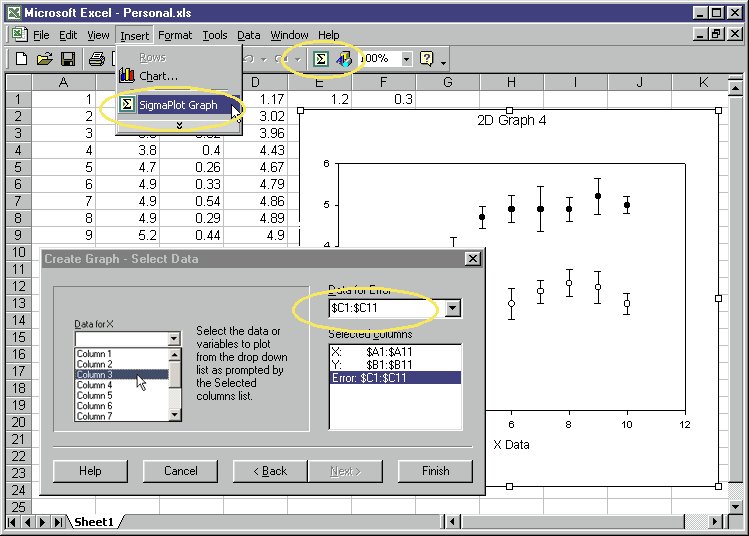
Task: Click the Help question mark icon
Action: coord(426,59)
